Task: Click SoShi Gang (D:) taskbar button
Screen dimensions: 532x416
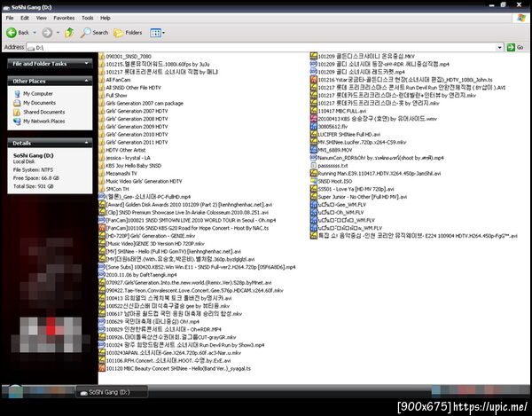Action: pyautogui.click(x=112, y=392)
